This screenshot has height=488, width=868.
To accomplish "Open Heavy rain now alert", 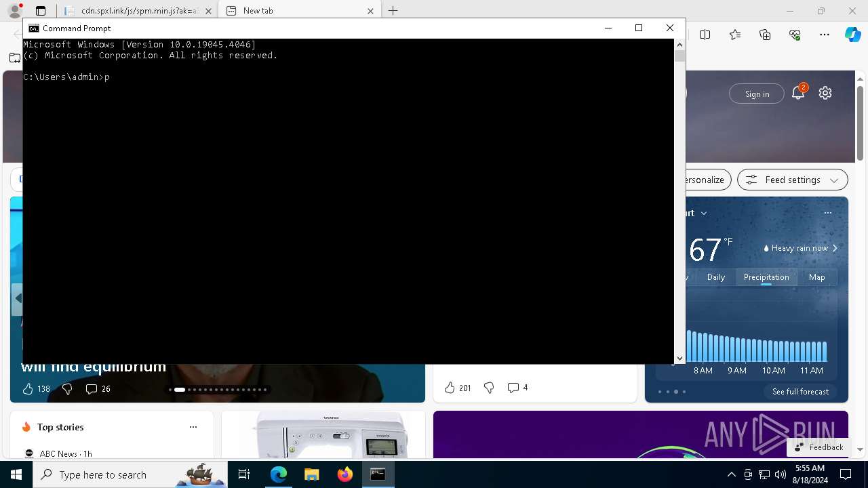I will tap(800, 248).
